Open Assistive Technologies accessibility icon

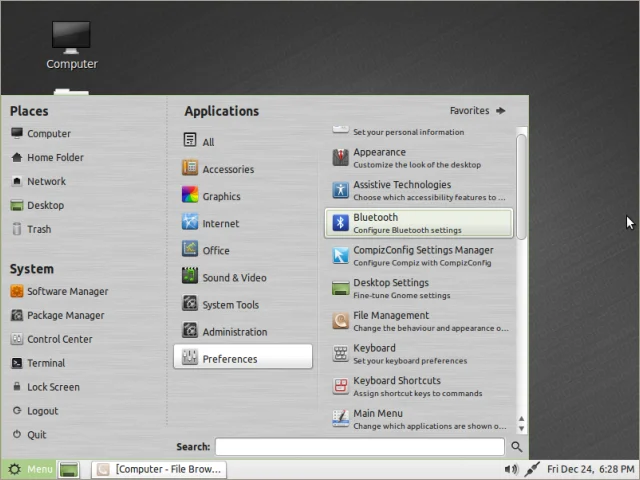click(x=340, y=190)
